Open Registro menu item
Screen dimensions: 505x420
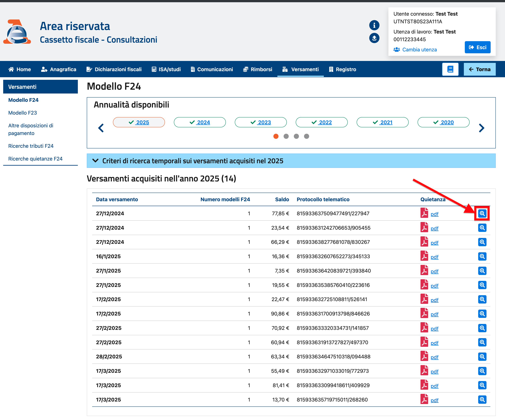coord(342,69)
